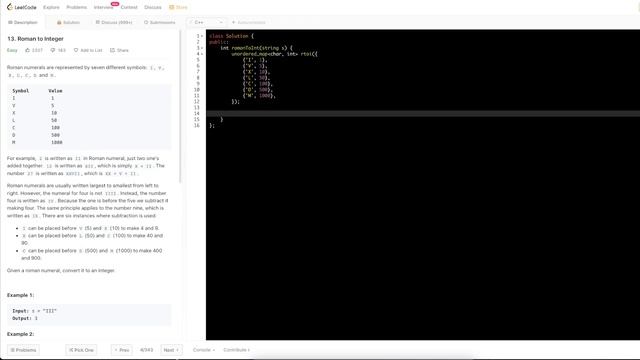Place cursor on empty line 14 in editor

point(423,113)
